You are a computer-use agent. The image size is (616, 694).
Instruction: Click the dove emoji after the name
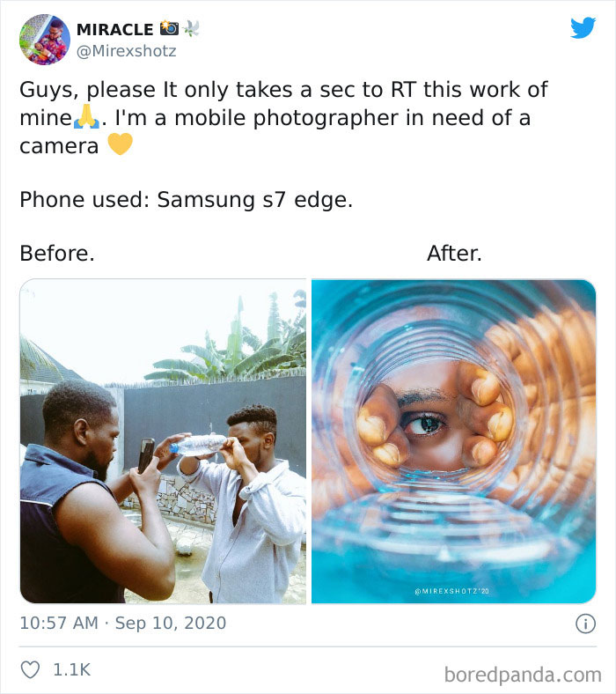191,29
